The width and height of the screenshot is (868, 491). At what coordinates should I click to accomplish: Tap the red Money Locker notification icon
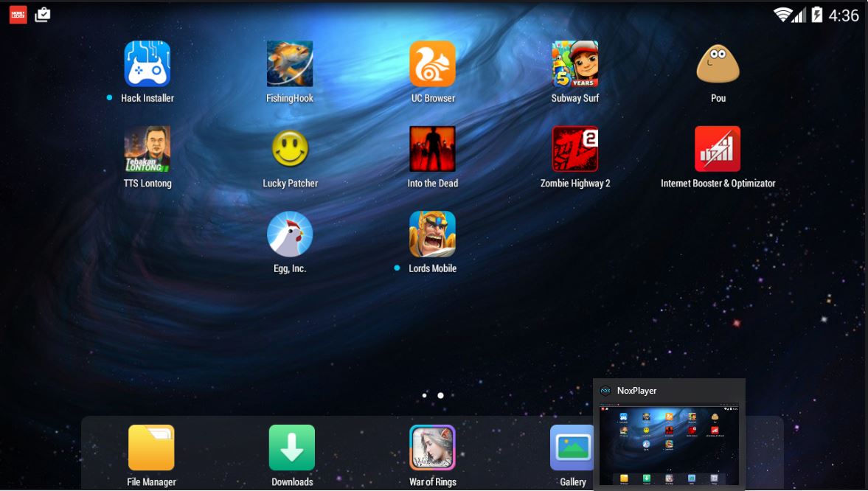[x=18, y=15]
